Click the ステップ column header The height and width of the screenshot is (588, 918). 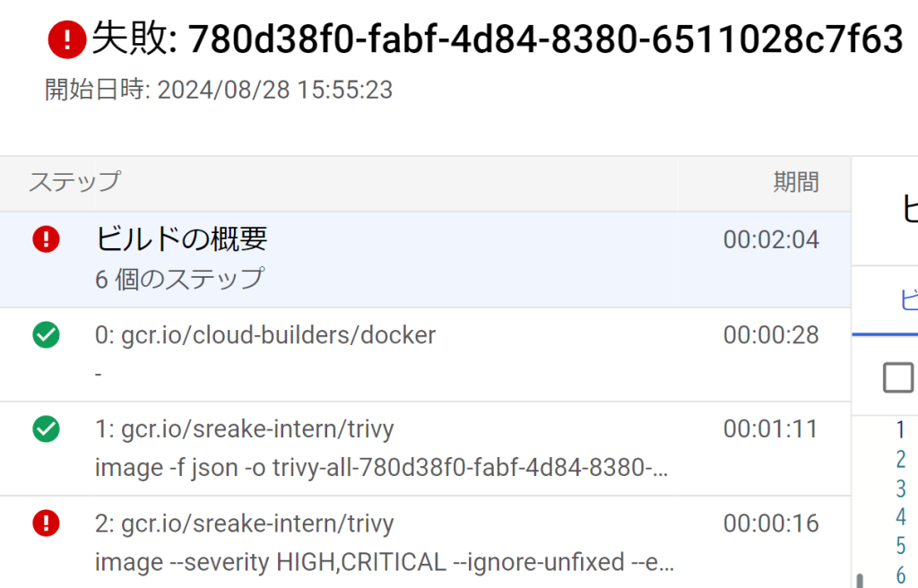[74, 182]
